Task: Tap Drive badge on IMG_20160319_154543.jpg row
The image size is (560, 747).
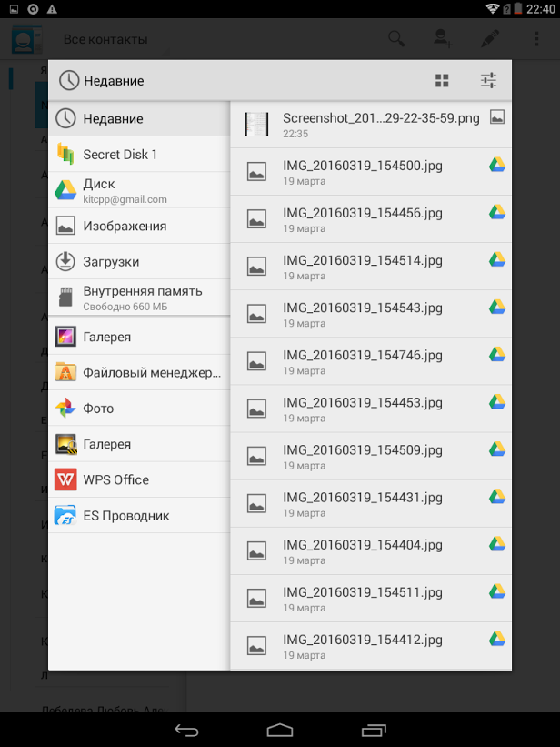Action: pos(497,307)
